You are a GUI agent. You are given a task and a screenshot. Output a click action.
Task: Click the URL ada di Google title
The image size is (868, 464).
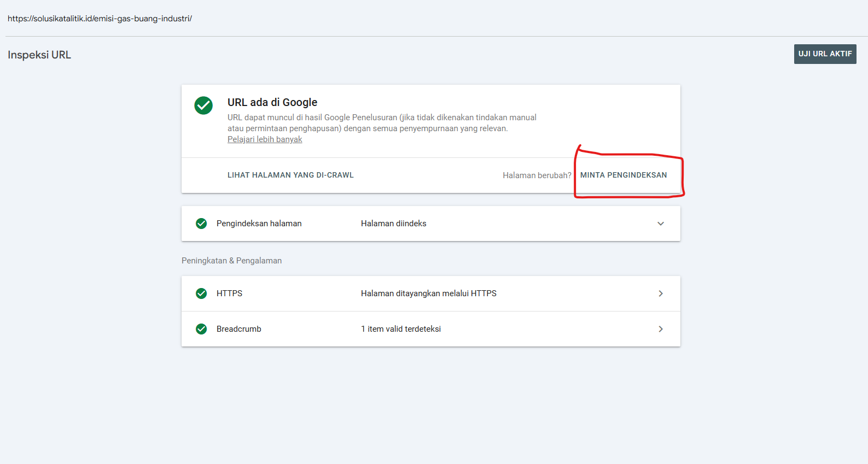coord(272,102)
